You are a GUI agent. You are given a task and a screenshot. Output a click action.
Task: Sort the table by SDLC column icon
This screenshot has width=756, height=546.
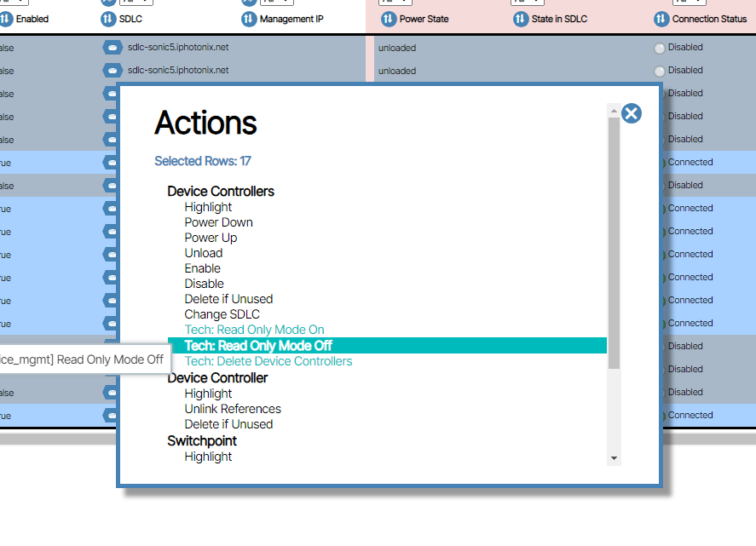pos(108,18)
